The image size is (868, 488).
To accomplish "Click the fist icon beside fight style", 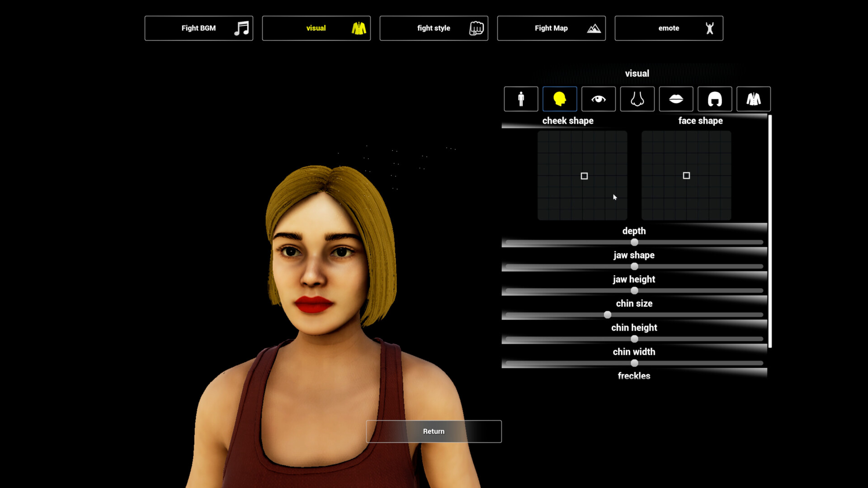I will (476, 28).
